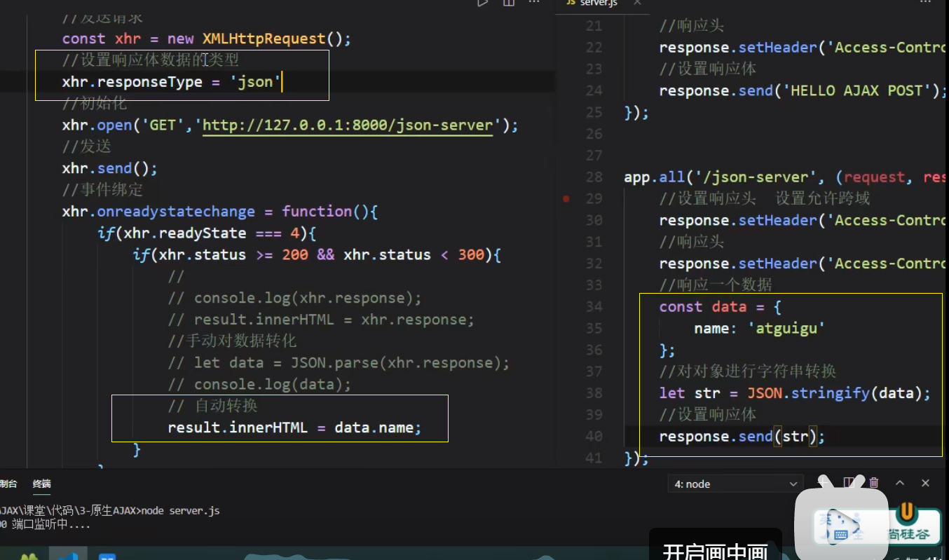This screenshot has width=949, height=560.
Task: Click the name: 'atguigu' line
Action: [760, 328]
